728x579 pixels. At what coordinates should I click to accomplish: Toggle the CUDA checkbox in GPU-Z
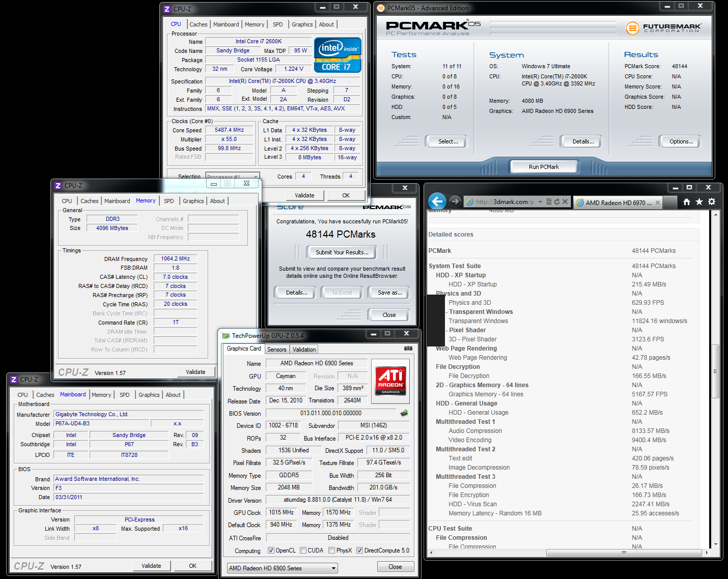(303, 551)
